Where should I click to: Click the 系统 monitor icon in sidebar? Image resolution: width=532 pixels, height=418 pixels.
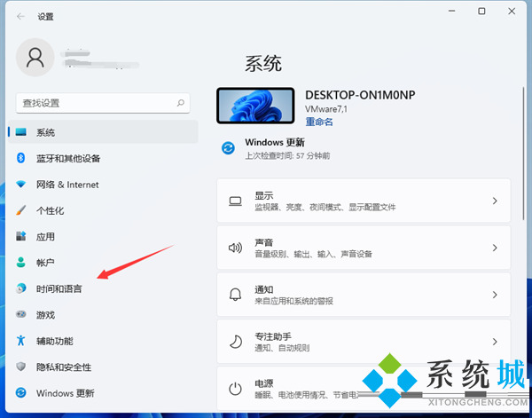tap(20, 131)
